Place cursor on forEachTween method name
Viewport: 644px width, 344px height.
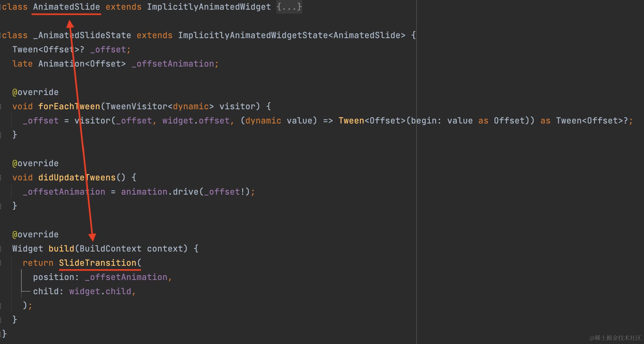point(69,106)
